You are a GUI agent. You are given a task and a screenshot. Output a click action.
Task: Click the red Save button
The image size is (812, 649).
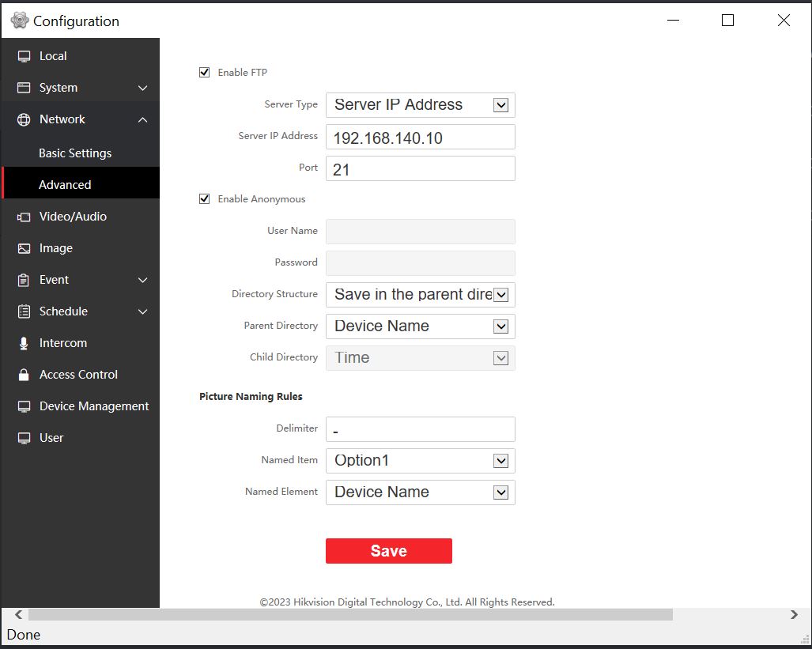388,551
